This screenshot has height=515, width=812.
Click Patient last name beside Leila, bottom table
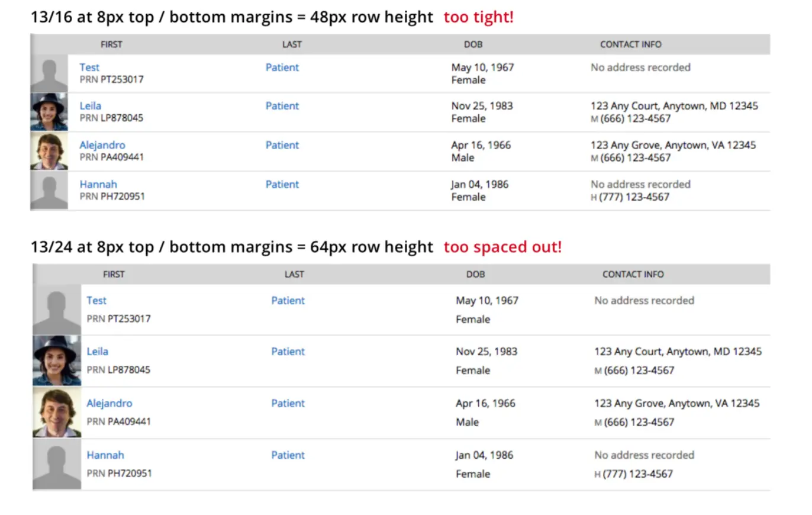[x=288, y=351]
